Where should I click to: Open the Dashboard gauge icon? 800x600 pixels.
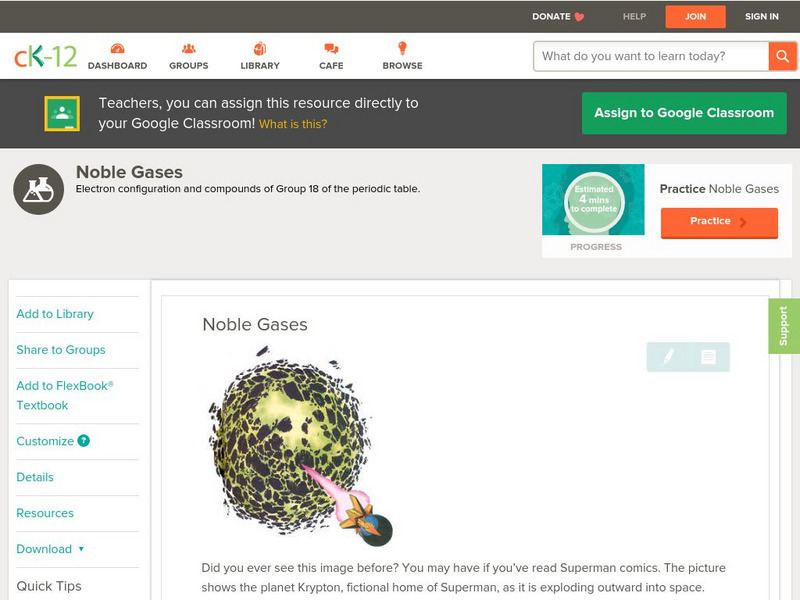point(117,49)
